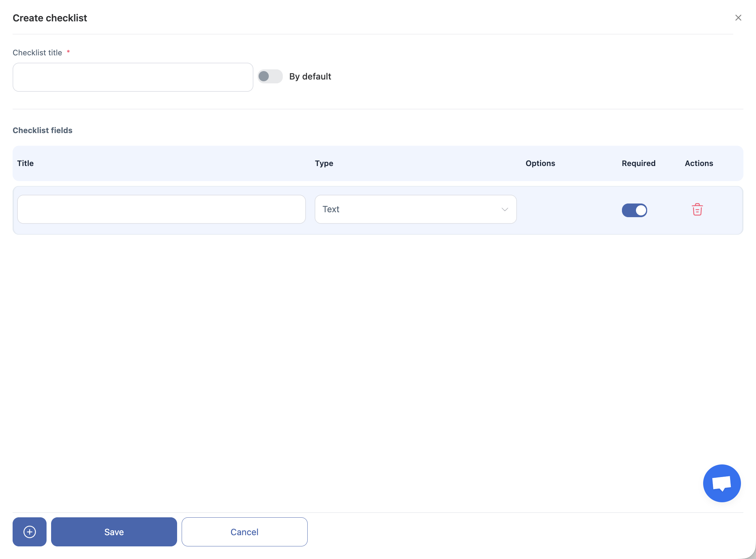This screenshot has height=559, width=756.
Task: Close the Create checklist dialog
Action: 738,18
